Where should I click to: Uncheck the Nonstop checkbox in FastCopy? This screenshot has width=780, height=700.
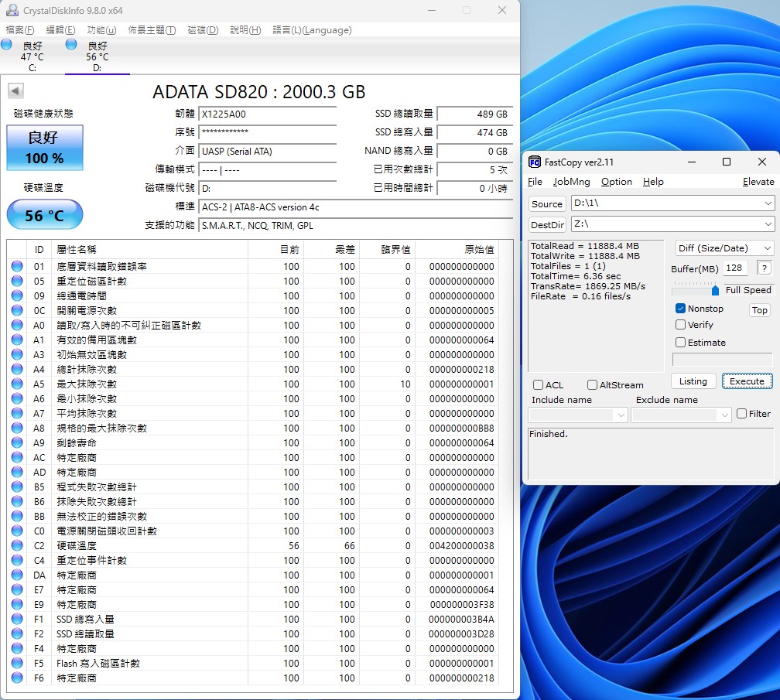pyautogui.click(x=680, y=309)
